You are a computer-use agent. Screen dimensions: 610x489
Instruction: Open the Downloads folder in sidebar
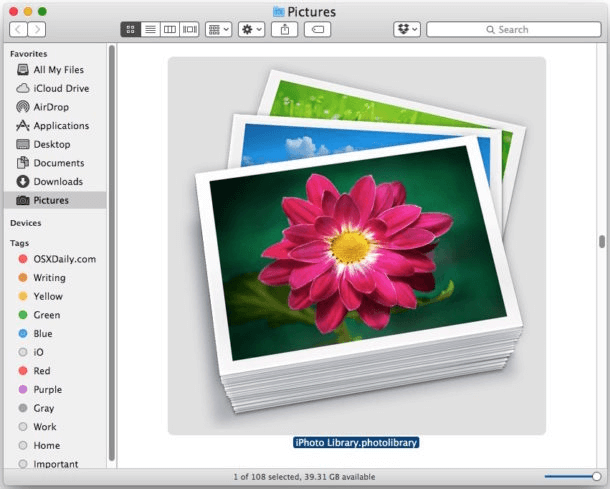(x=58, y=181)
